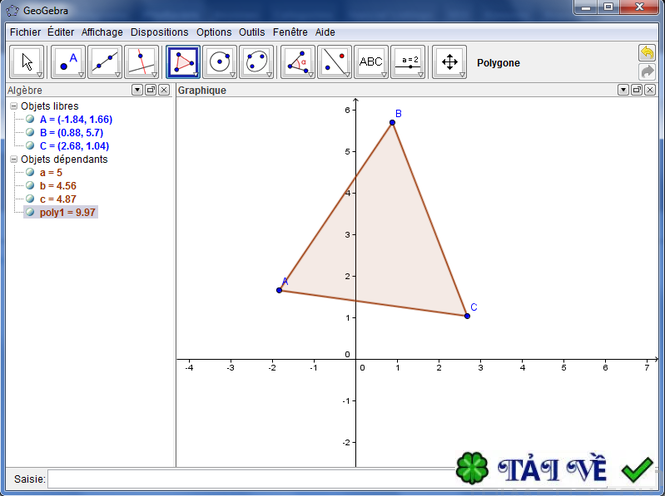
Task: Select the New Point tool
Action: click(67, 62)
